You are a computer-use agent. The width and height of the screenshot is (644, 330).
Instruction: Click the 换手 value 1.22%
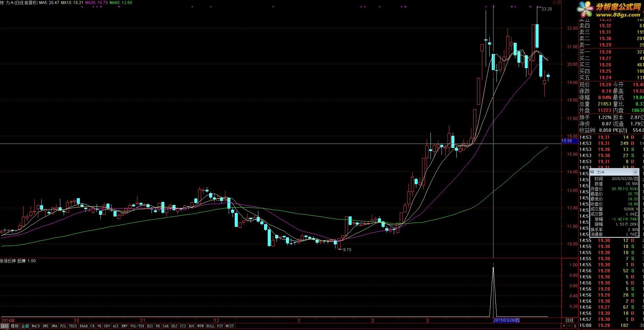coord(605,117)
